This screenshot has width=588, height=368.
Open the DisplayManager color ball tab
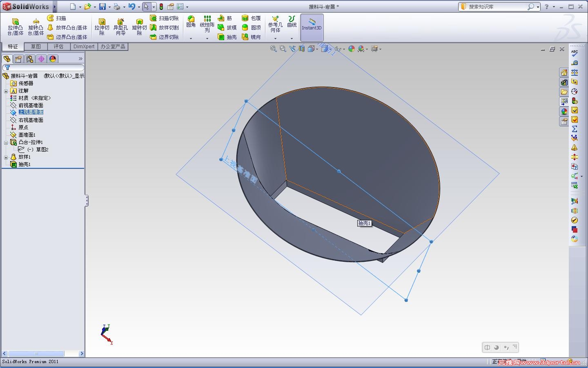point(53,59)
